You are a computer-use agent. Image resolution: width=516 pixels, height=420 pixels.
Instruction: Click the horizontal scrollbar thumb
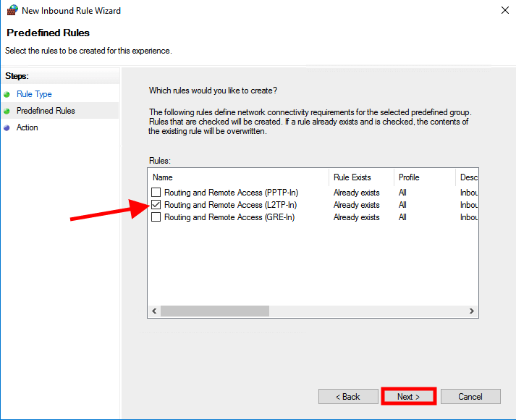214,311
